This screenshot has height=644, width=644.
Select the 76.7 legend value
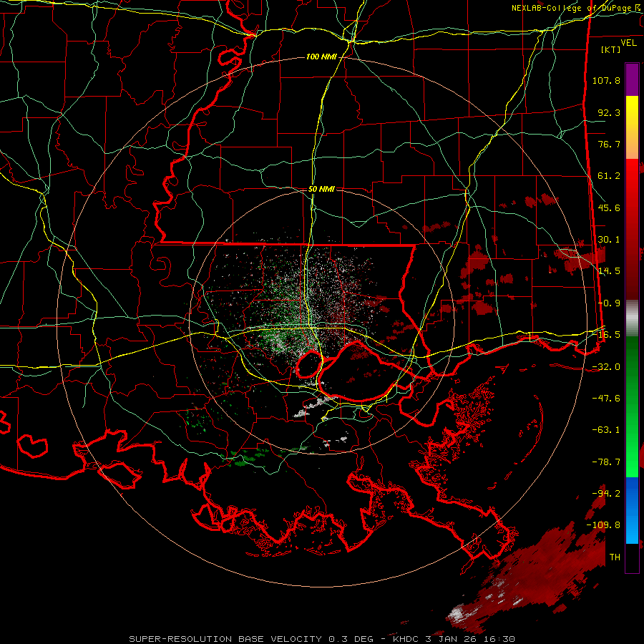609,144
